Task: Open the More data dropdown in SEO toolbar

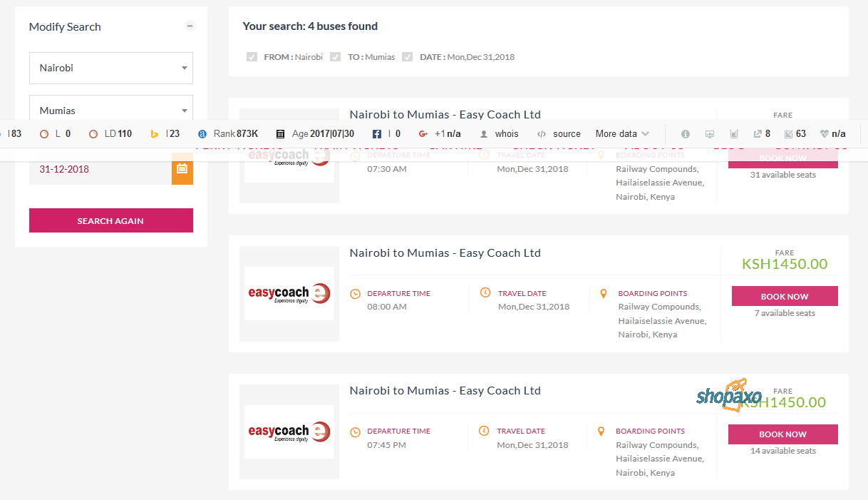Action: tap(620, 133)
